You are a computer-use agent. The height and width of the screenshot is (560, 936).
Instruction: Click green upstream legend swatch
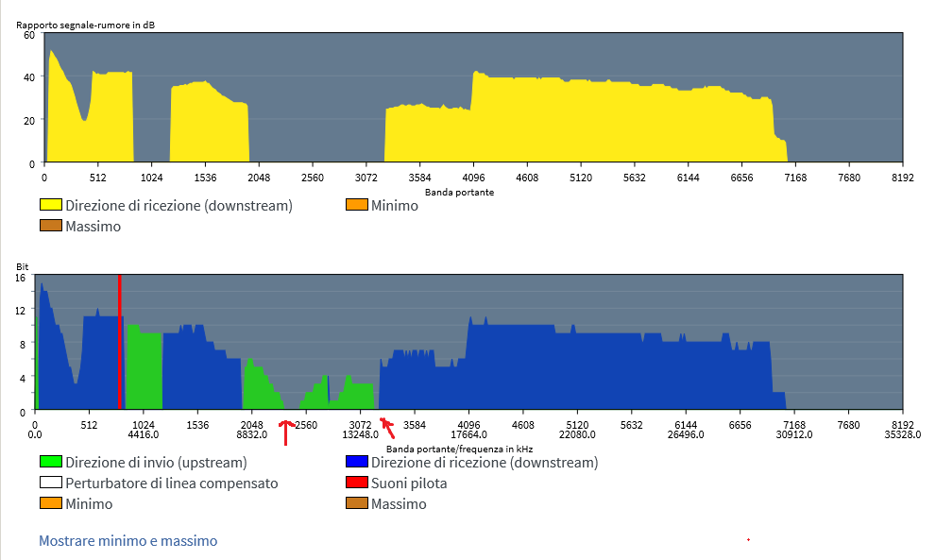pyautogui.click(x=51, y=462)
